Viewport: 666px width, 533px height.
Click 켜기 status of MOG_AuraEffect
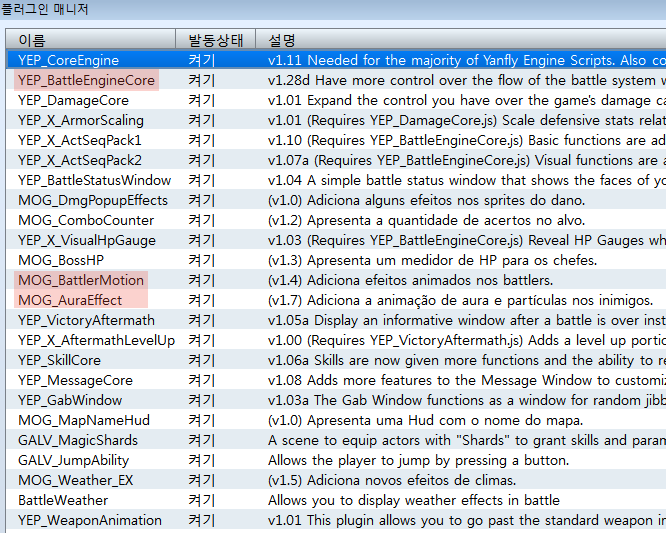pos(202,300)
